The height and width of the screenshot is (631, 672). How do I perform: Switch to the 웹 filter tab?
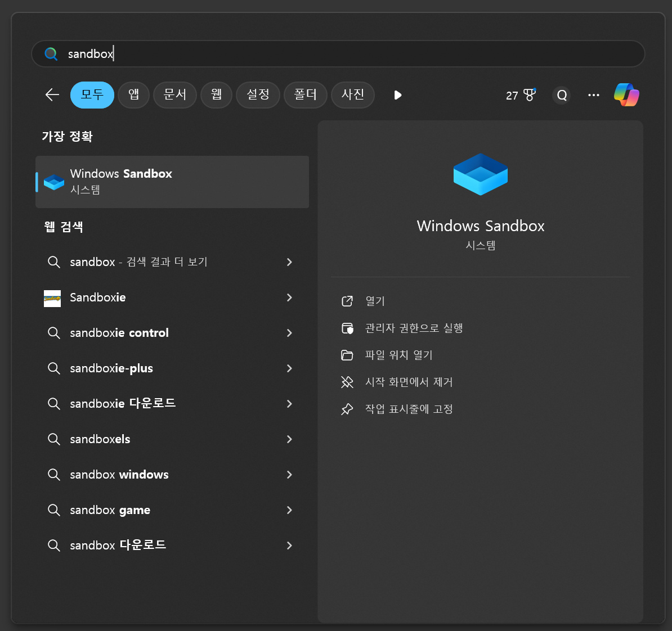point(217,94)
